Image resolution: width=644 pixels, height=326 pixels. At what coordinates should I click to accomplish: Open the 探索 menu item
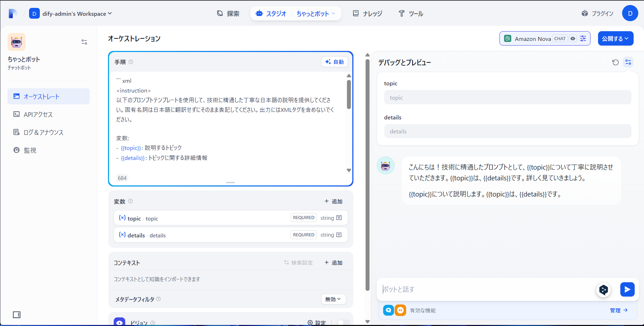[228, 14]
